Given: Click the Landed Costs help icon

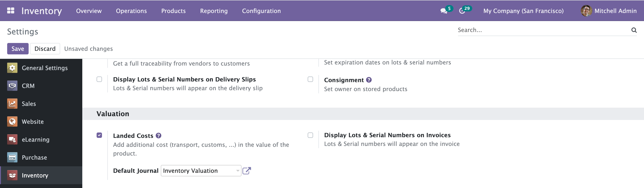Looking at the screenshot, I should click(159, 135).
